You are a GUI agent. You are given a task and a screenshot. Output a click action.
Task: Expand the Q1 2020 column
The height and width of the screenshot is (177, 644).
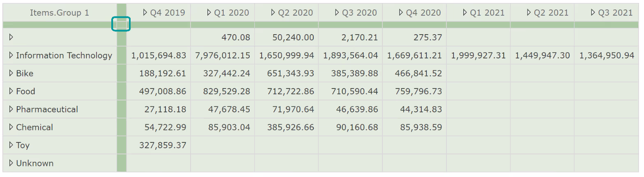point(209,13)
